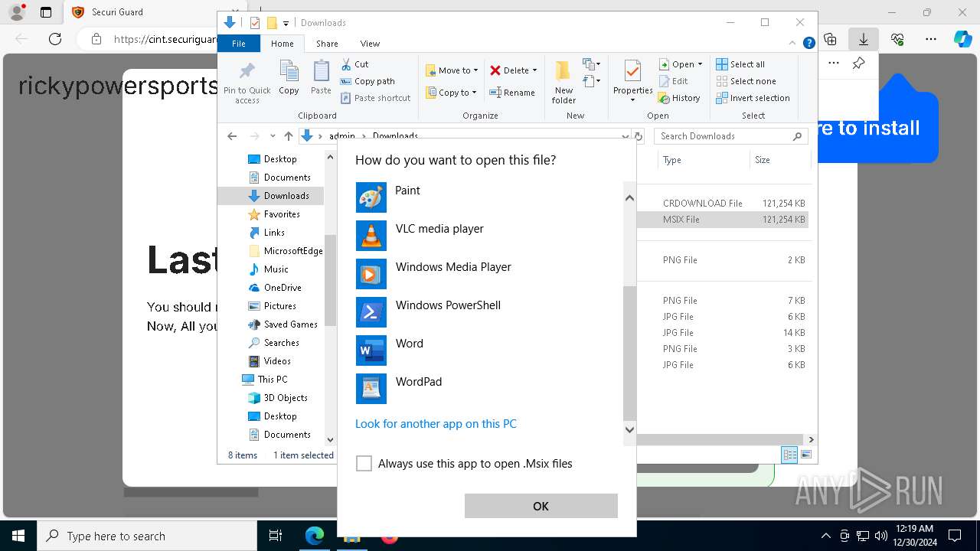Screen dimensions: 980x551
Task: Select the CRDOWNLOAD File row
Action: coord(723,204)
